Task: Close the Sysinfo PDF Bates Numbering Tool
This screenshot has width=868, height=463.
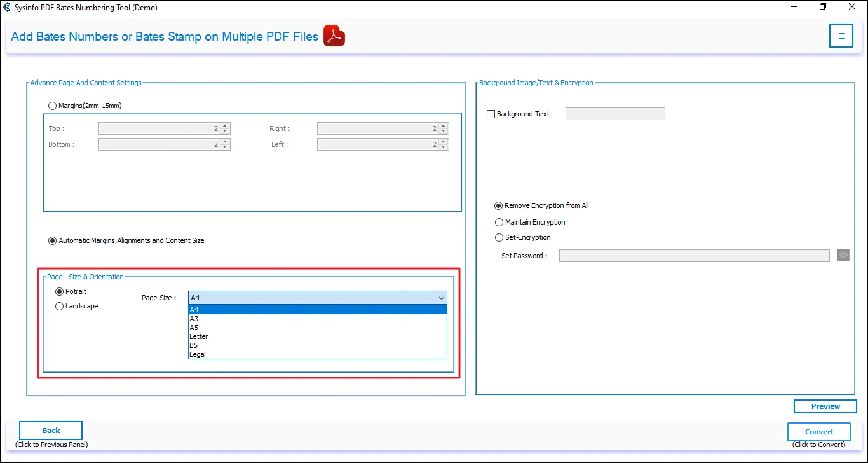Action: click(x=852, y=7)
